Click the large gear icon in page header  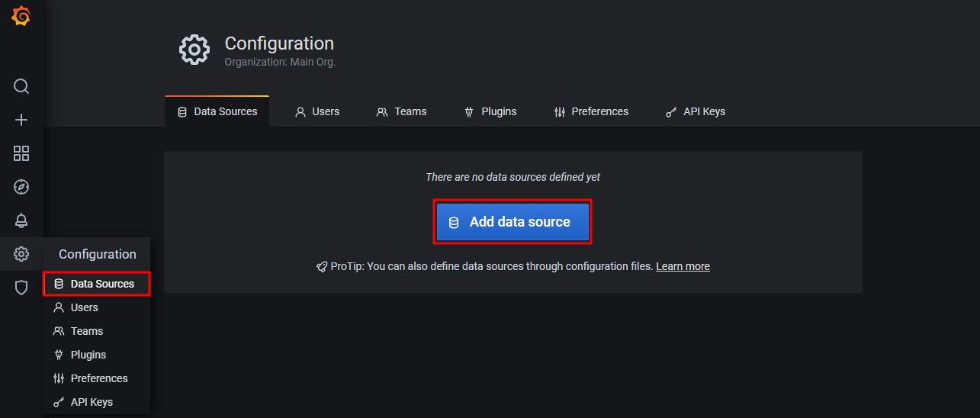point(194,50)
